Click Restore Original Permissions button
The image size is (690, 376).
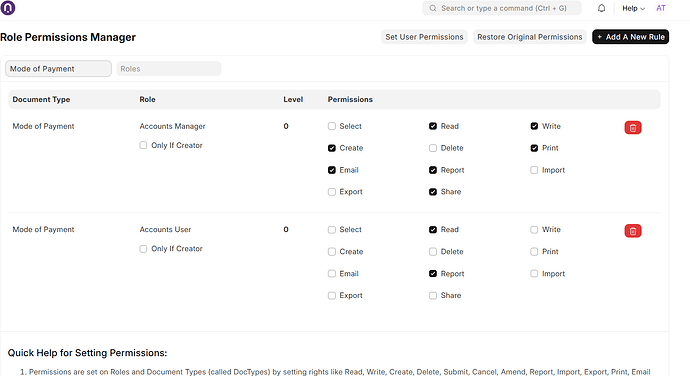point(530,37)
